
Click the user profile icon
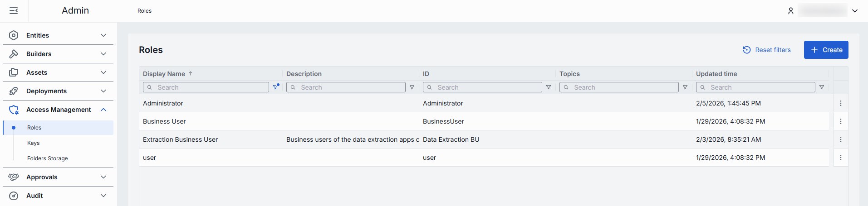coord(790,11)
